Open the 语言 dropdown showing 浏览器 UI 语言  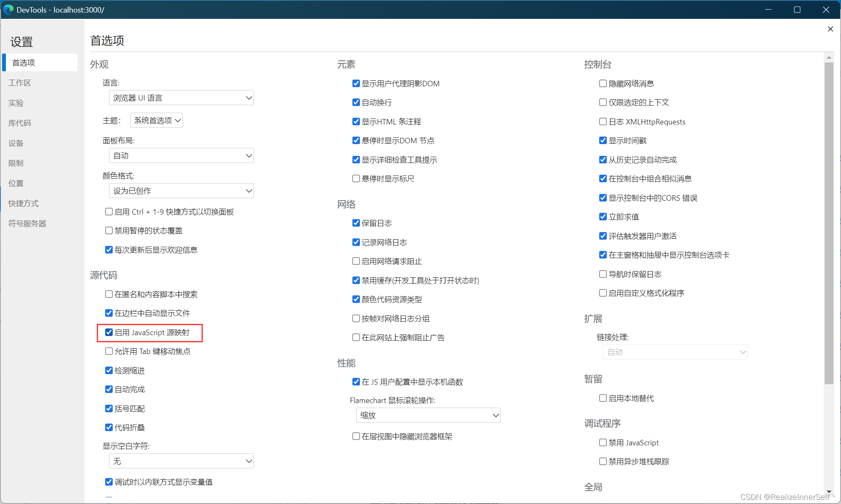(x=181, y=98)
